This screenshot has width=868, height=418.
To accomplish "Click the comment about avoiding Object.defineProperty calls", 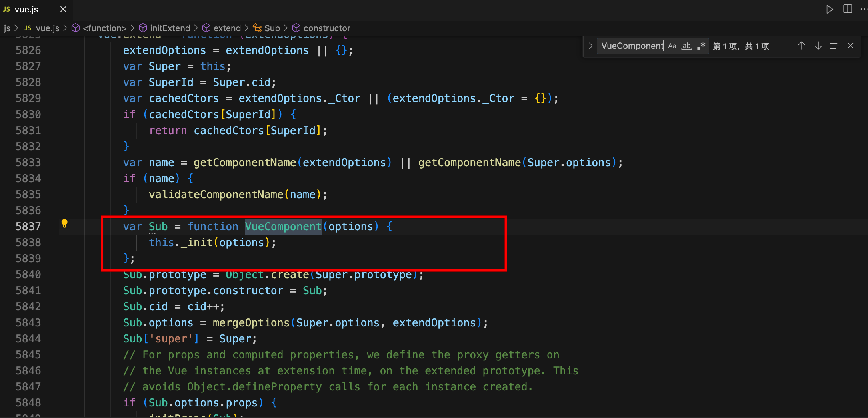I will tap(328, 387).
